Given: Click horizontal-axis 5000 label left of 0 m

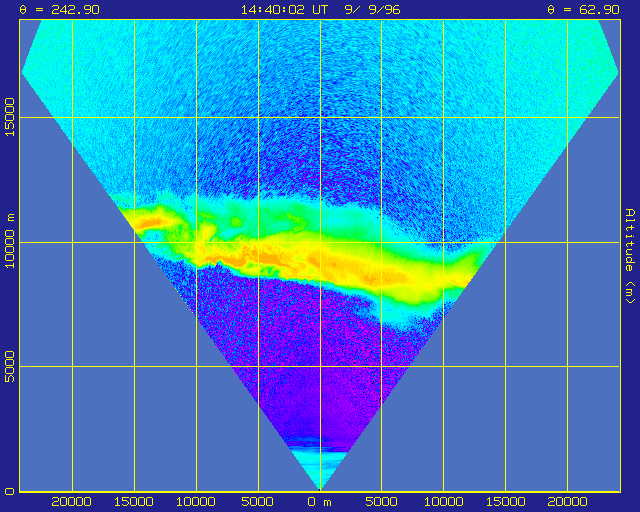Looking at the screenshot, I should point(258,502).
